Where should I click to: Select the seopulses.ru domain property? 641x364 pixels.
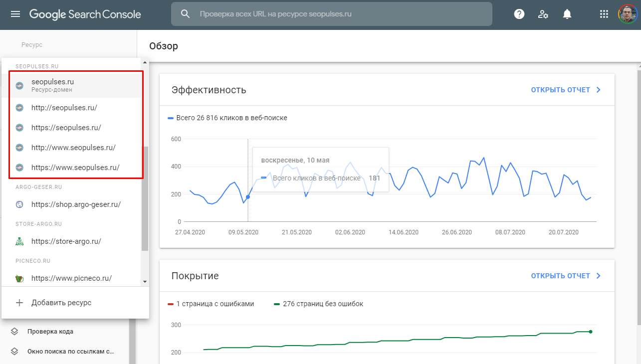(x=71, y=85)
